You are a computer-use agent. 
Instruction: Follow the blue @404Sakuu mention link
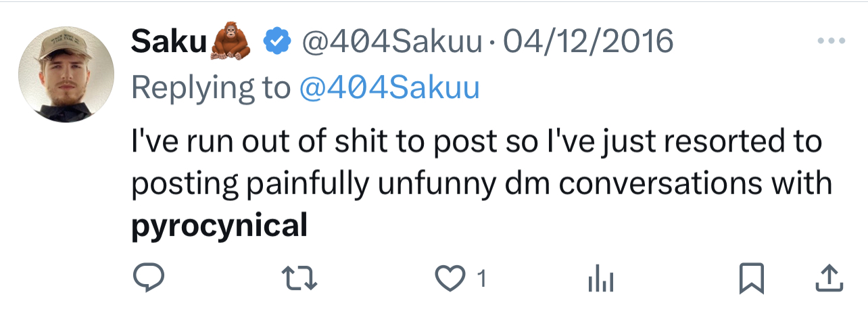coord(389,87)
